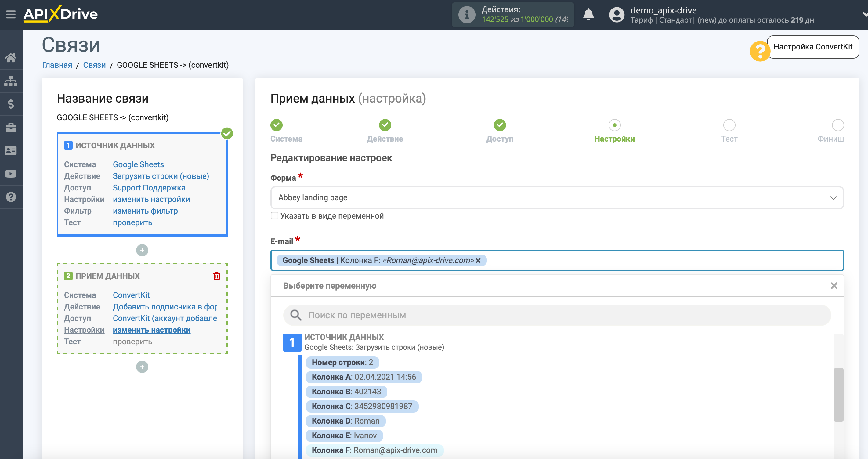868x459 pixels.
Task: Click the ПРИЕМ ДАННЫХ block header
Action: coord(107,276)
